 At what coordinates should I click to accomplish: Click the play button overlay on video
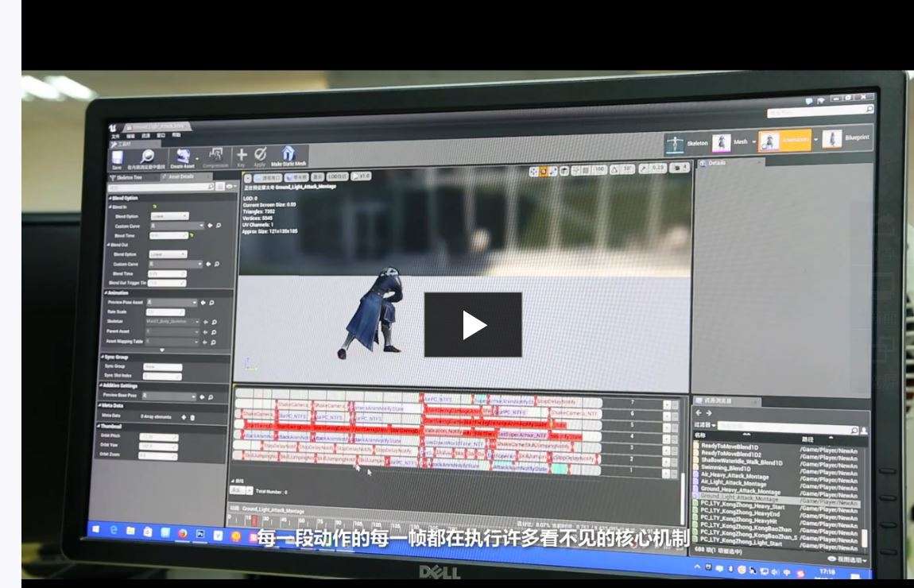[473, 325]
